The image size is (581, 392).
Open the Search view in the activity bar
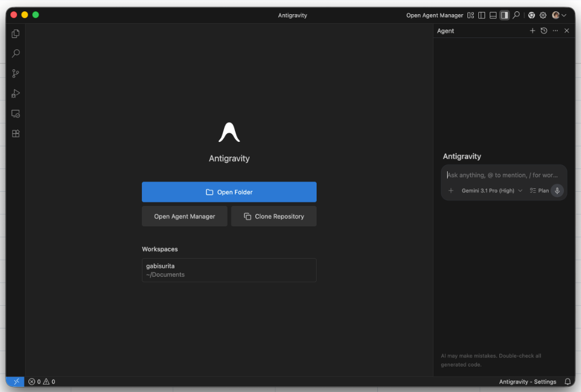[15, 53]
